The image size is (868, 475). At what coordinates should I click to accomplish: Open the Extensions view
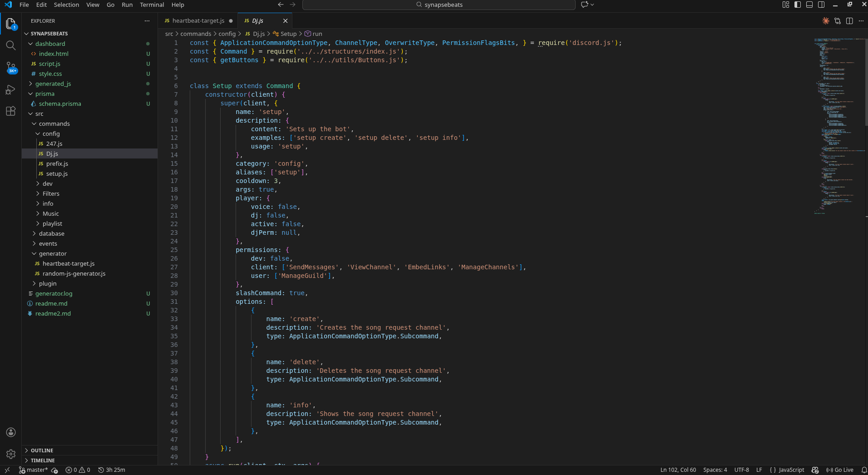10,111
